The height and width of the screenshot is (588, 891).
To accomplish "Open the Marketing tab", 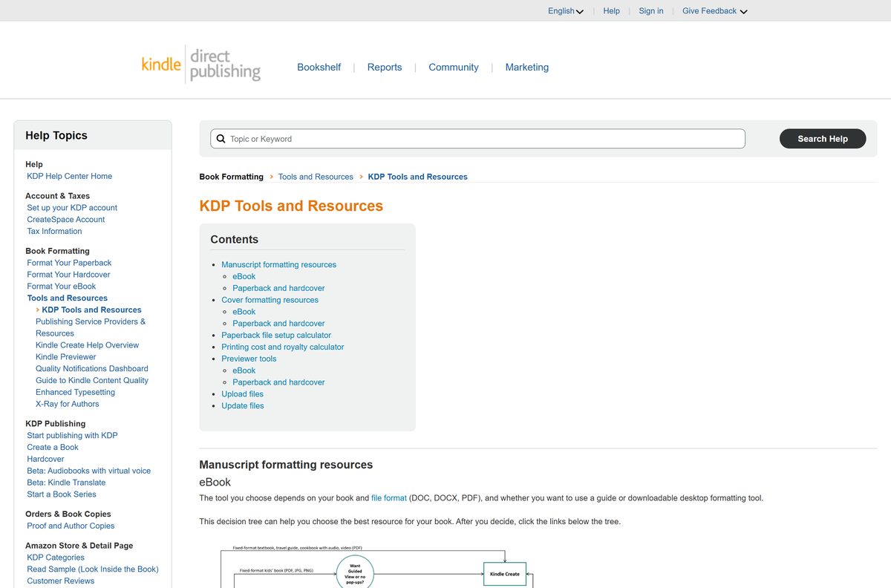I will pyautogui.click(x=527, y=67).
